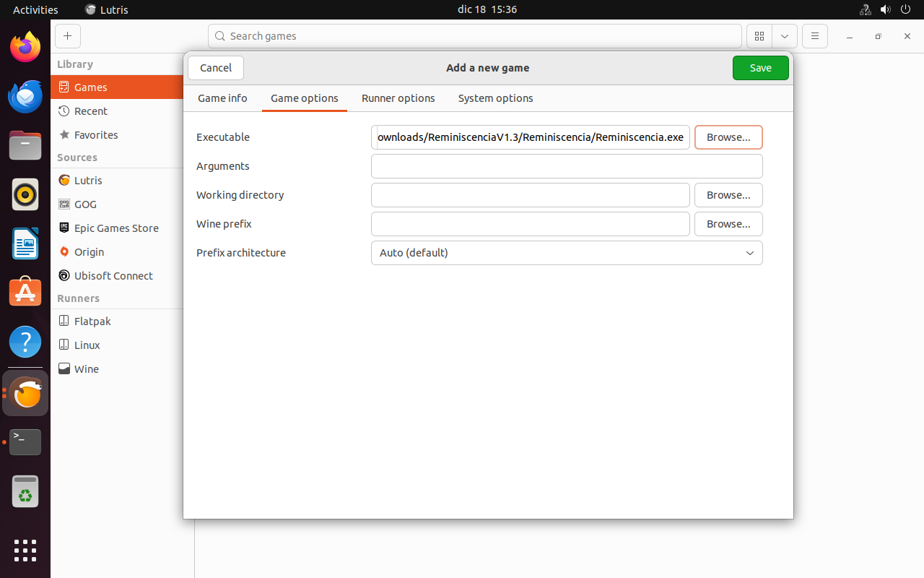Image resolution: width=924 pixels, height=578 pixels.
Task: Click the Arguments input field
Action: 567,166
